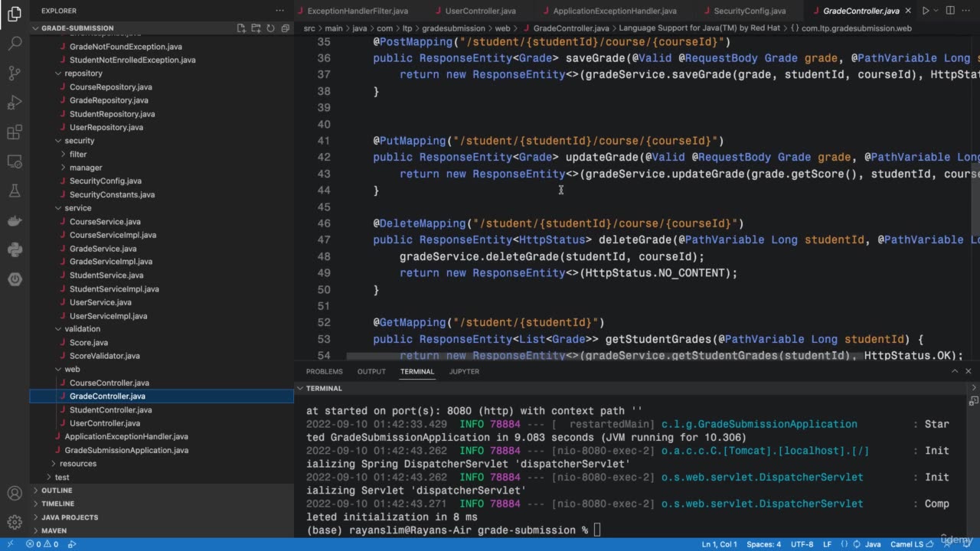Switch to UserController.java tab
The height and width of the screenshot is (551, 980).
click(x=482, y=11)
